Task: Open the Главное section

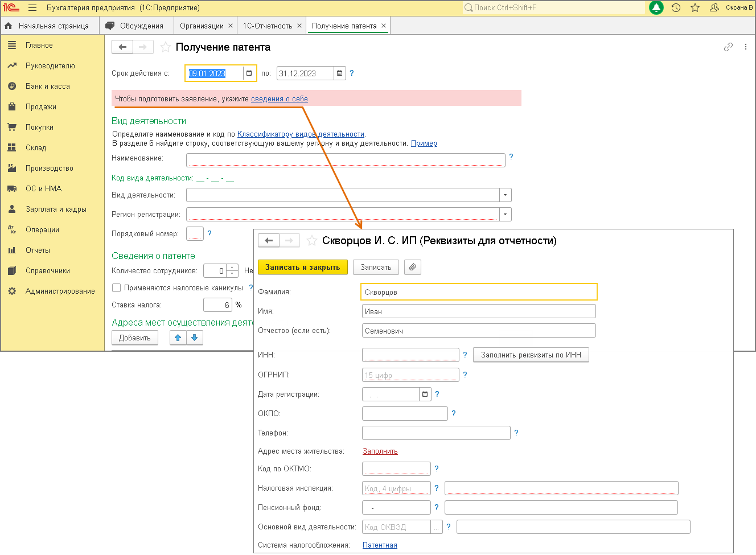Action: pyautogui.click(x=39, y=45)
